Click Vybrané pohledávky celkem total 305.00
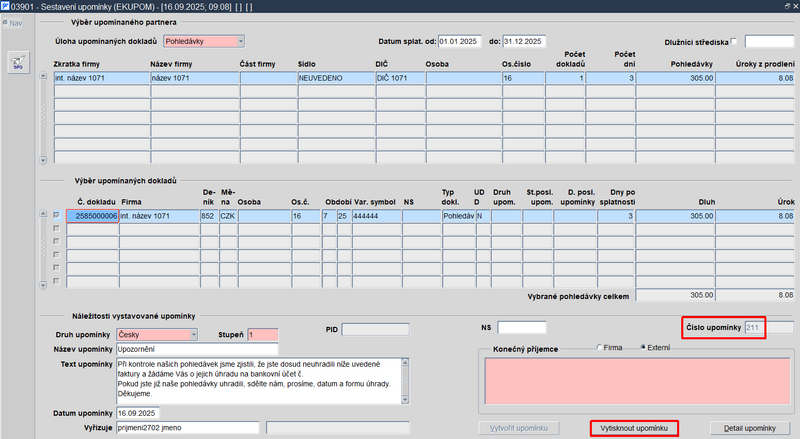 (x=675, y=295)
